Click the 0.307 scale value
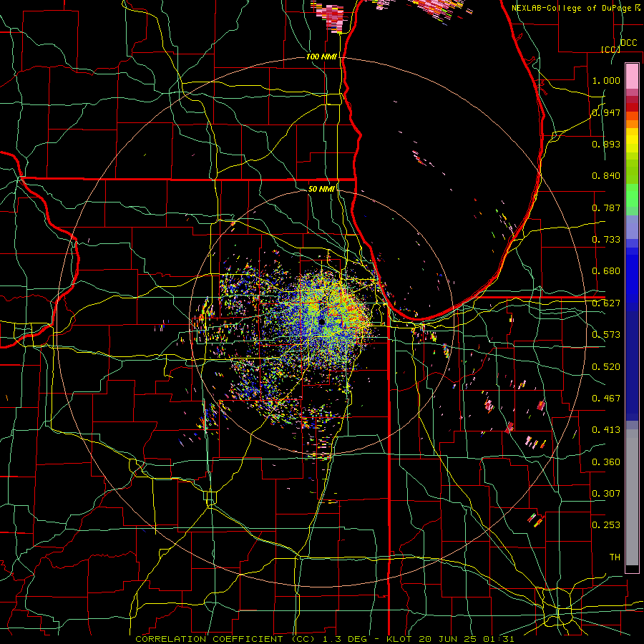This screenshot has height=644, width=644. 606,494
